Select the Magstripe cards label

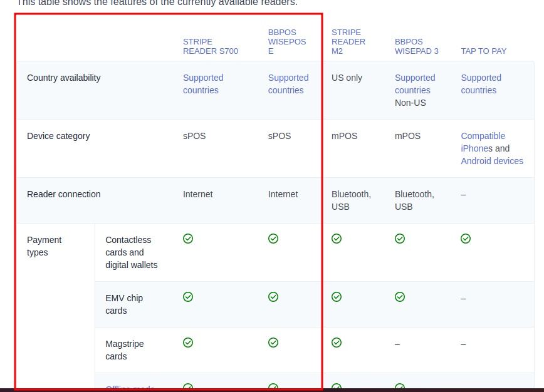click(x=125, y=350)
